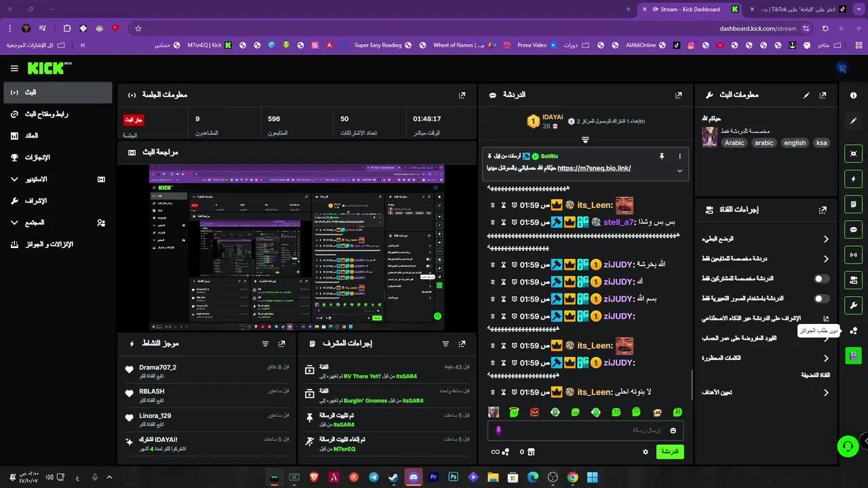
Task: Toggle the right rail wrench widget
Action: point(854,306)
